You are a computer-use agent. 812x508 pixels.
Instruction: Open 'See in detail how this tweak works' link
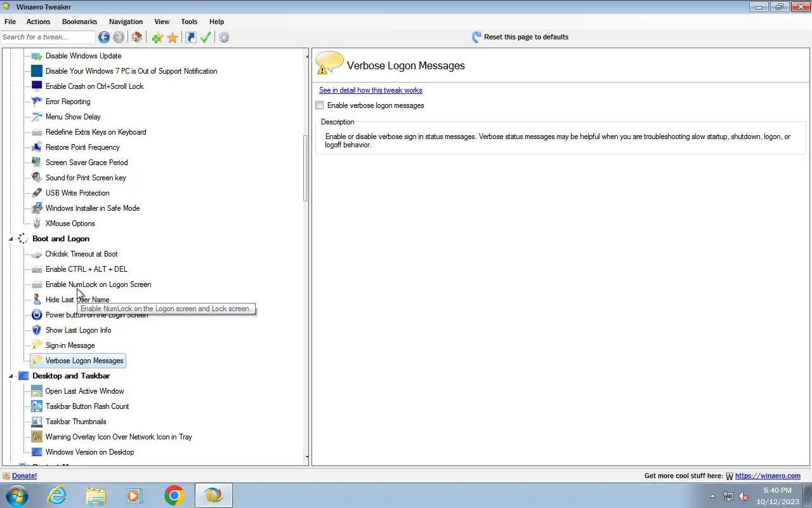(370, 90)
